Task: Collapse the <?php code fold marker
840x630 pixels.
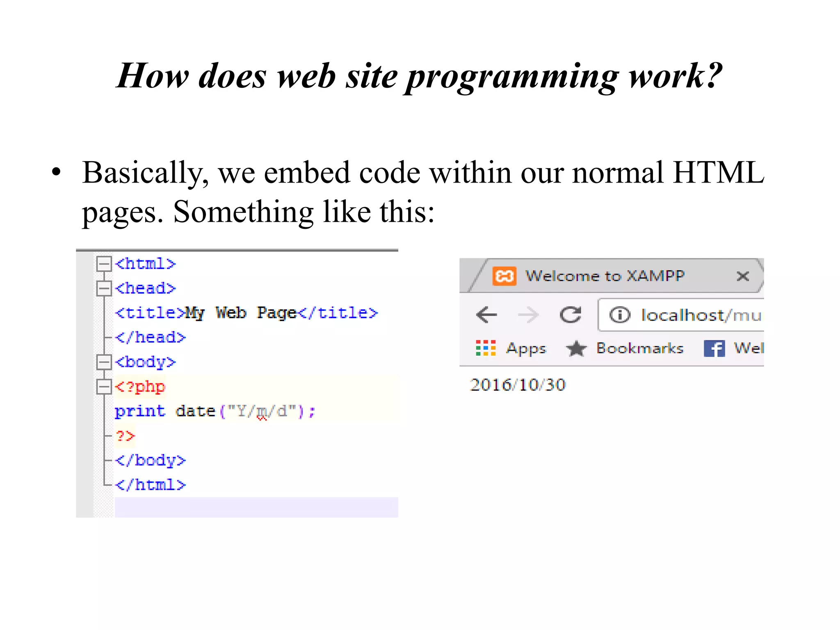Action: pyautogui.click(x=104, y=387)
